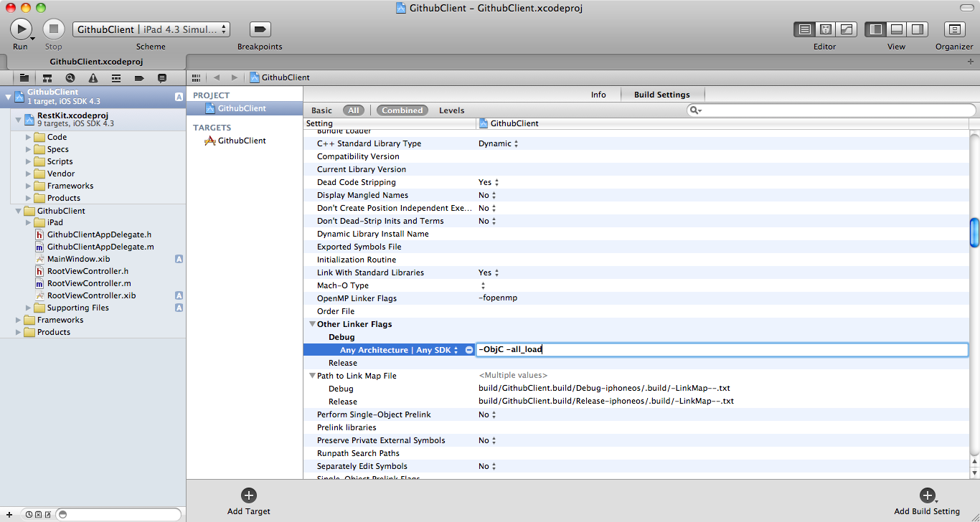
Task: Change C++ Standard Library Type Dynamic popup
Action: click(499, 143)
